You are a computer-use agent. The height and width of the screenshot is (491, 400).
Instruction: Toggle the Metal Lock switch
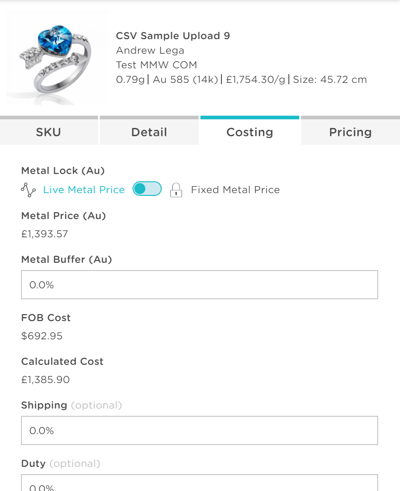pos(147,189)
